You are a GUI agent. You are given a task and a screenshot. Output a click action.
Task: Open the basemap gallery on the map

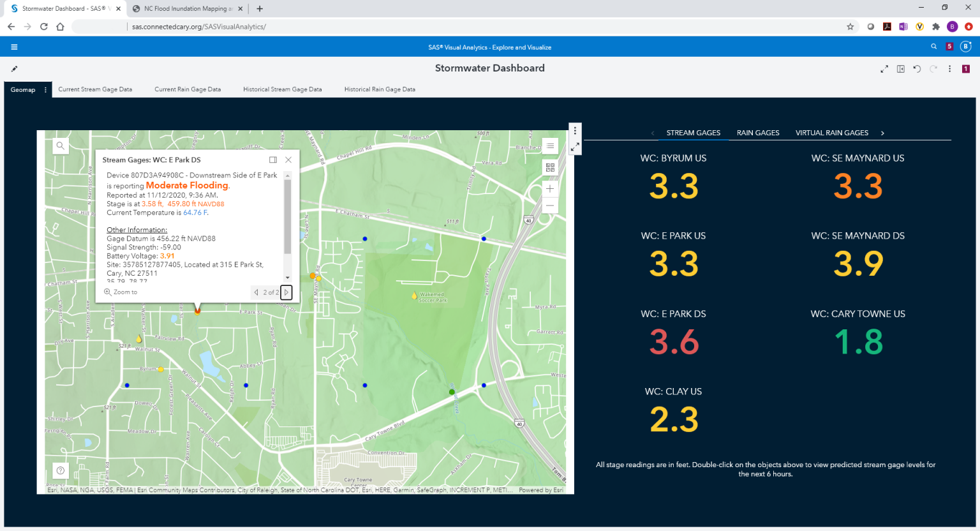[550, 167]
